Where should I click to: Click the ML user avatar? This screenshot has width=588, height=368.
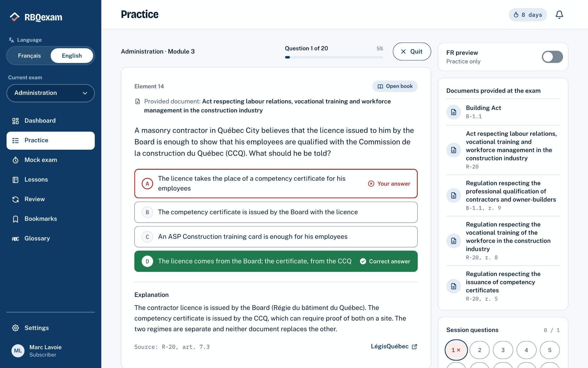18,351
